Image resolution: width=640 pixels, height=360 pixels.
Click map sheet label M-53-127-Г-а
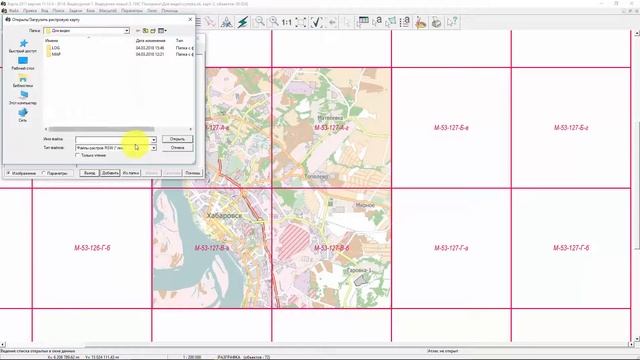tap(451, 248)
